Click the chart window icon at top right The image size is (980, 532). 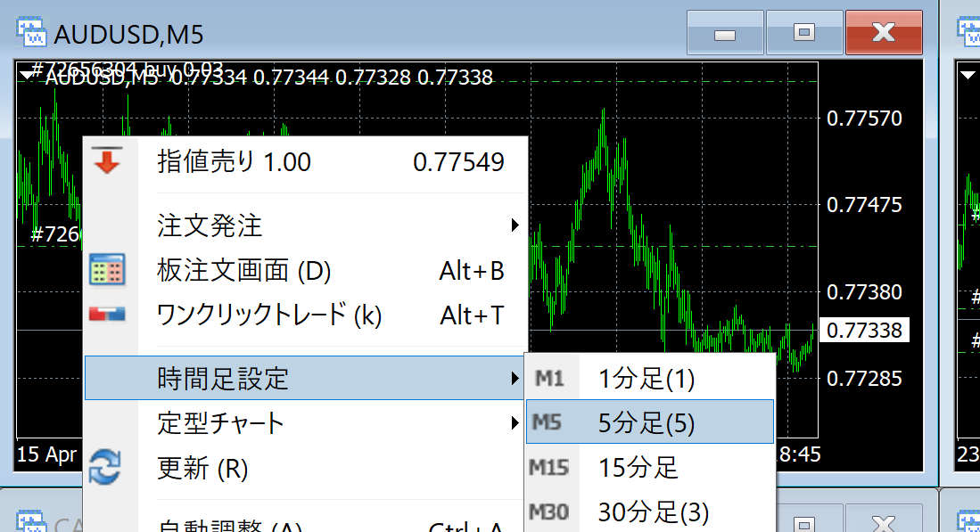(x=969, y=32)
